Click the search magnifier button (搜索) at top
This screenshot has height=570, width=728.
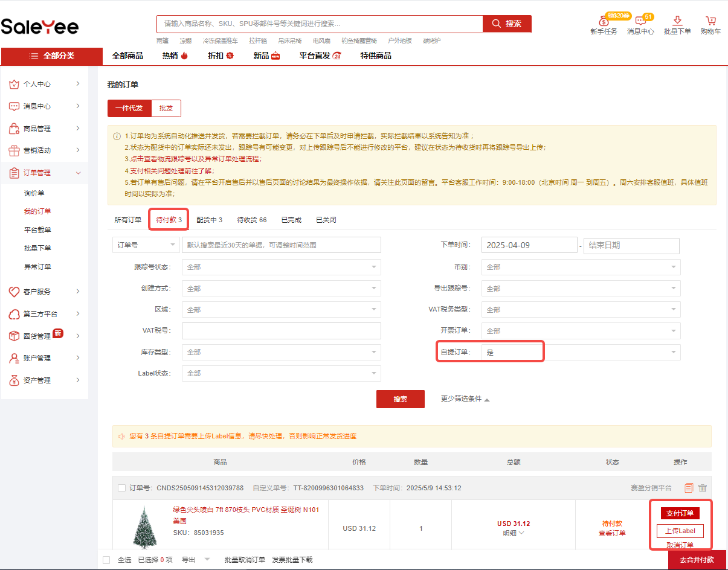click(x=507, y=24)
